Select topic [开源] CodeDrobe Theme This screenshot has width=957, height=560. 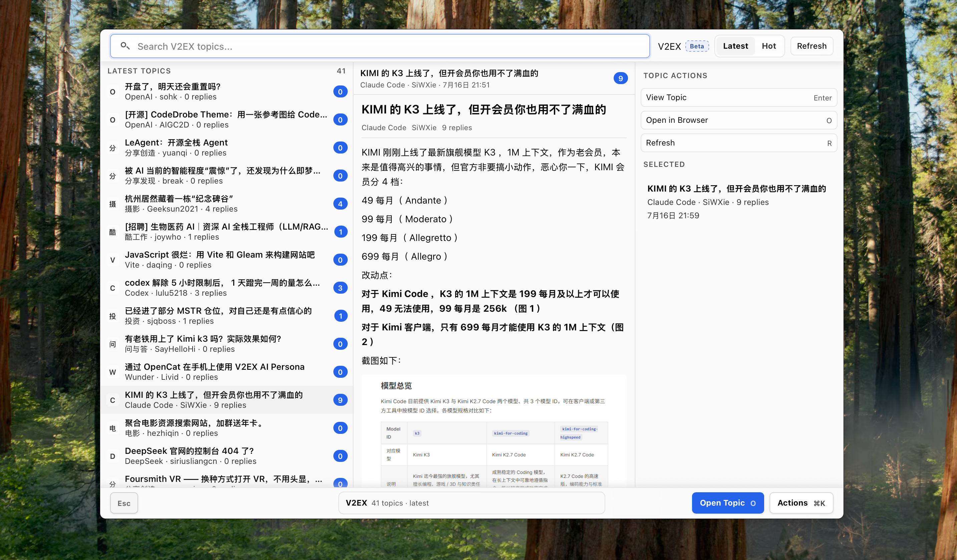click(227, 120)
